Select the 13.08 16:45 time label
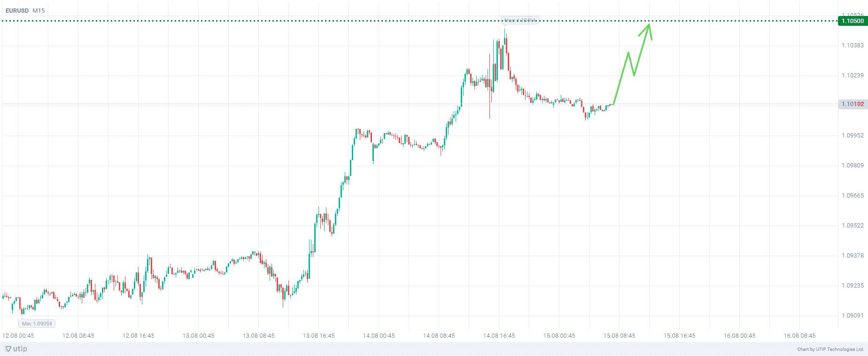The height and width of the screenshot is (356, 868). click(x=319, y=336)
